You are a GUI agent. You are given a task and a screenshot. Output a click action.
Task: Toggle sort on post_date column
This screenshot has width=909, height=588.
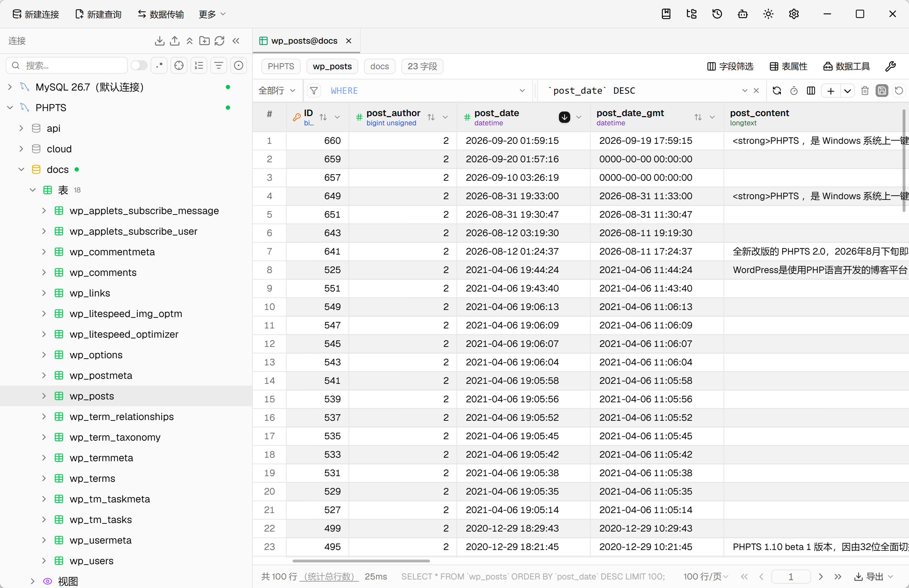click(x=564, y=117)
